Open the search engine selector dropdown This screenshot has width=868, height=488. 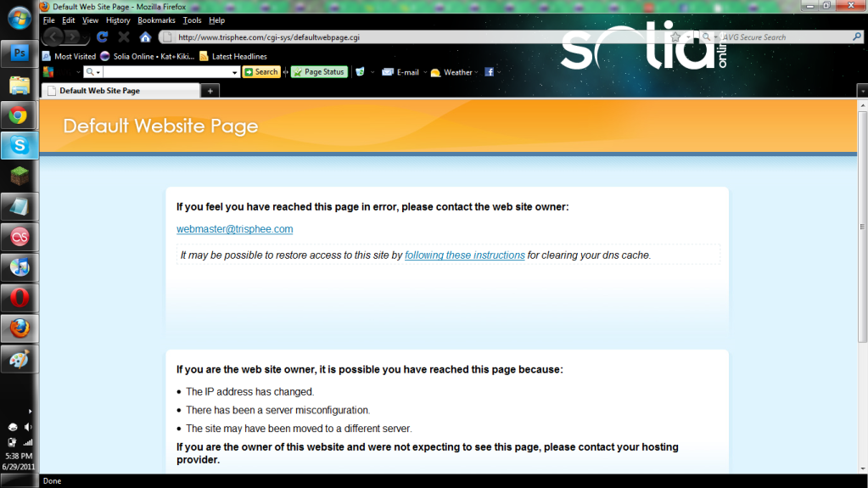[x=709, y=37]
